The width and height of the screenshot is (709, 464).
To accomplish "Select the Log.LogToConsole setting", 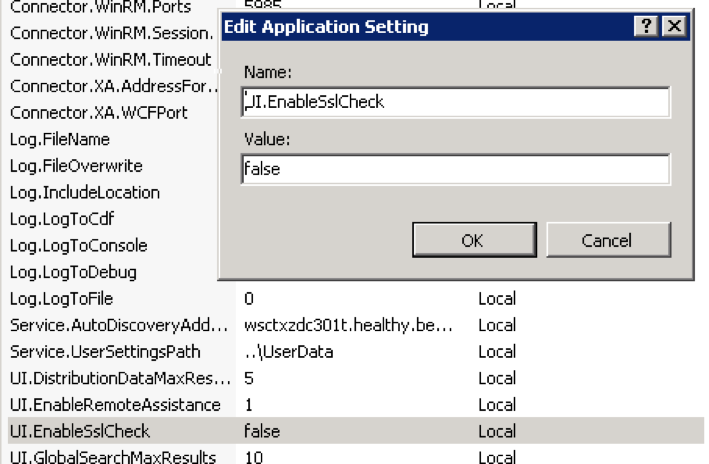I will click(x=77, y=245).
